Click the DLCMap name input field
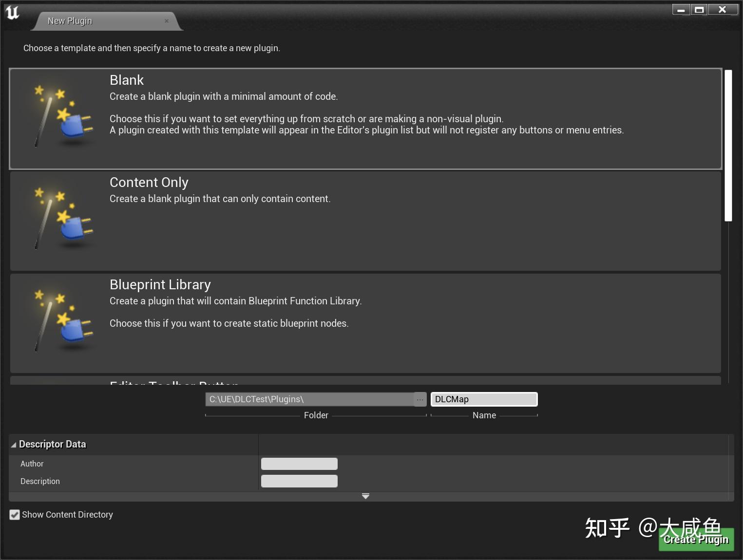 tap(483, 399)
